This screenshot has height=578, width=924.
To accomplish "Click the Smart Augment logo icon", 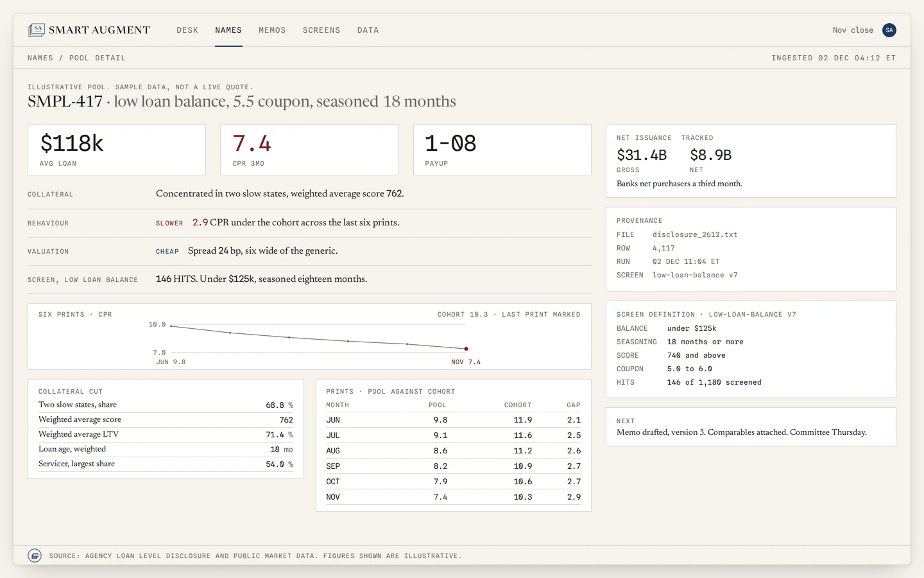I will tap(37, 30).
